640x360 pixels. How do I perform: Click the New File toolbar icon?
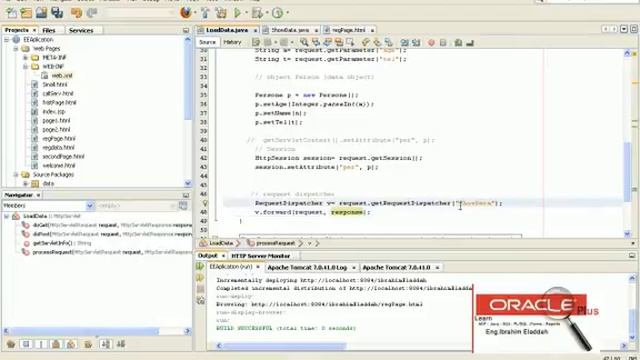(x=11, y=13)
